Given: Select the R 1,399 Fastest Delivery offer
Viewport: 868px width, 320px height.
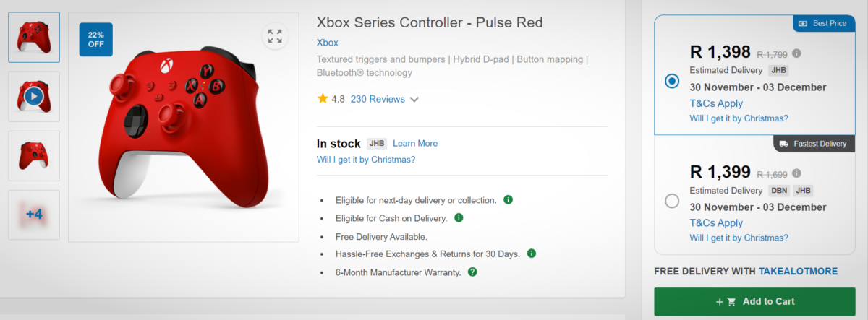Looking at the screenshot, I should pos(672,201).
